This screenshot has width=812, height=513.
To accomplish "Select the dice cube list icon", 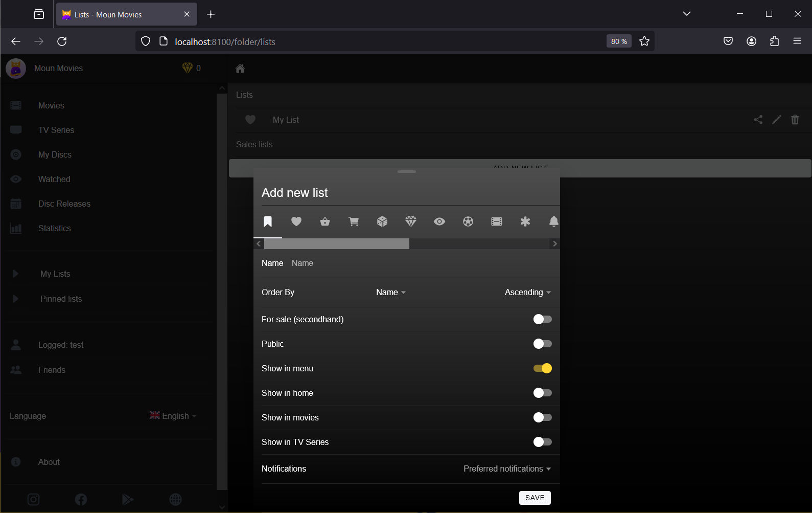I will (382, 221).
